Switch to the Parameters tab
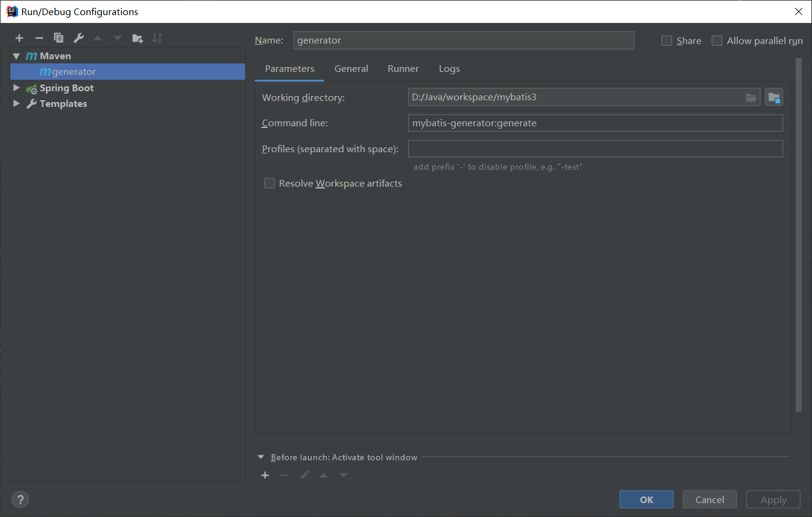 point(290,69)
